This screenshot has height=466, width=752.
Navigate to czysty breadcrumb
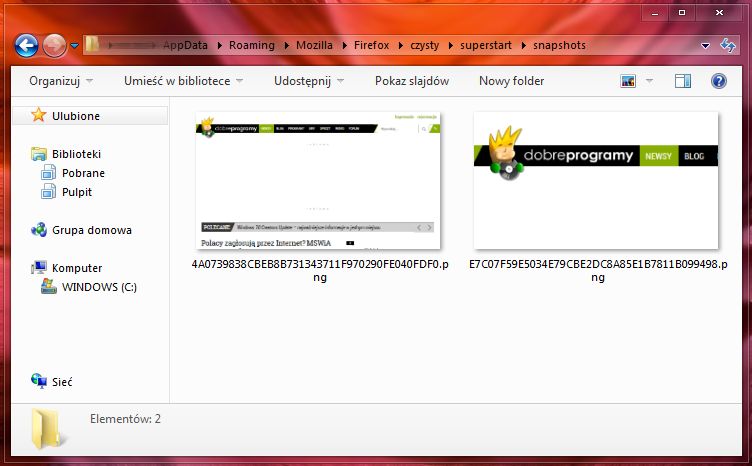click(x=424, y=45)
